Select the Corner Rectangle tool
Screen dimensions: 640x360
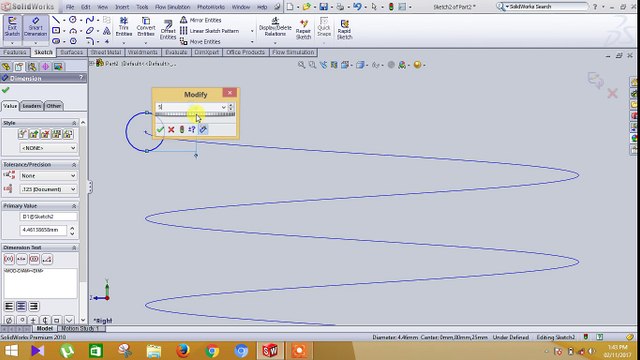pyautogui.click(x=56, y=31)
